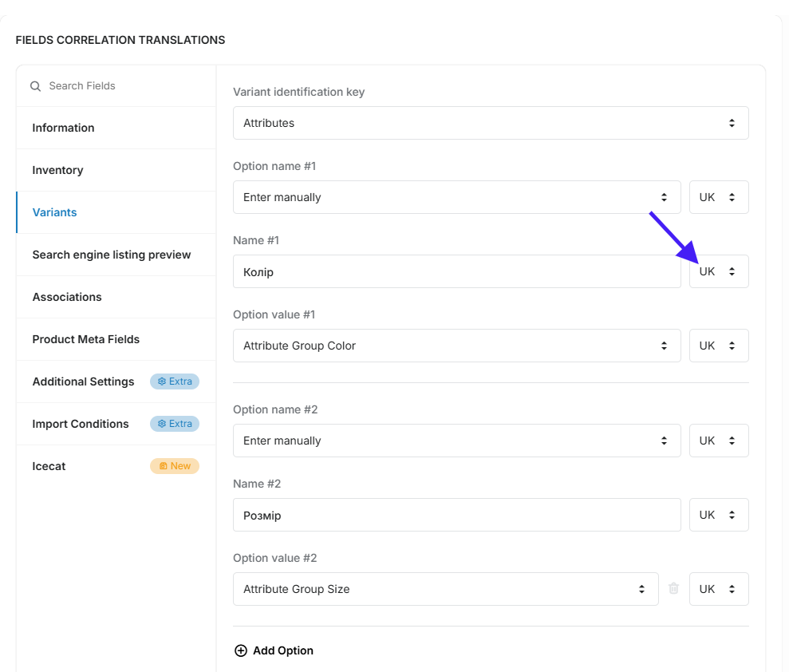Go to Product Meta Fields section
Screen dimensions: 789x672
116,339
